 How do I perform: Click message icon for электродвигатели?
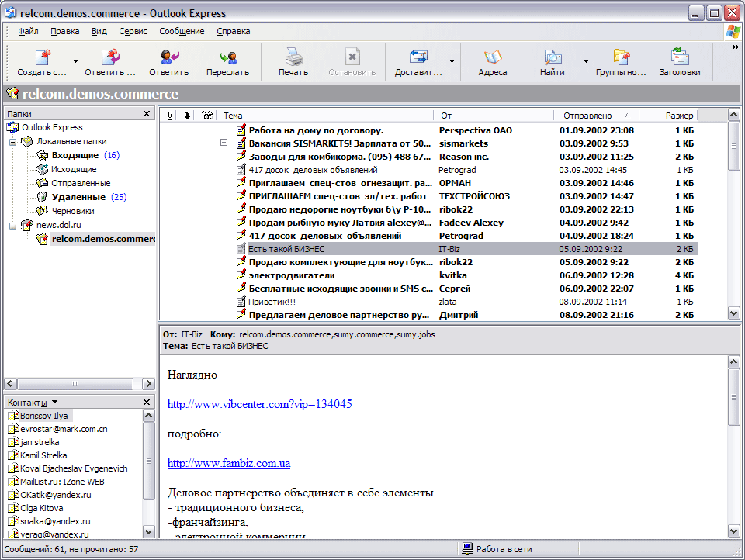tap(241, 275)
